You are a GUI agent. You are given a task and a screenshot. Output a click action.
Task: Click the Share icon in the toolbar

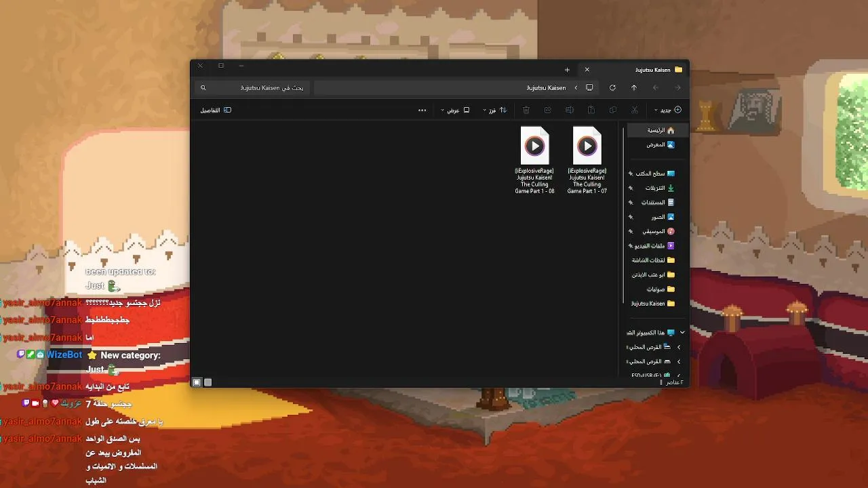click(x=548, y=110)
